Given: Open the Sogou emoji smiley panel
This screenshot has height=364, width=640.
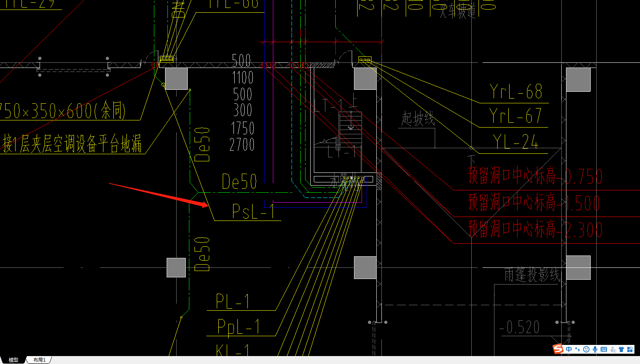Looking at the screenshot, I should [586, 349].
